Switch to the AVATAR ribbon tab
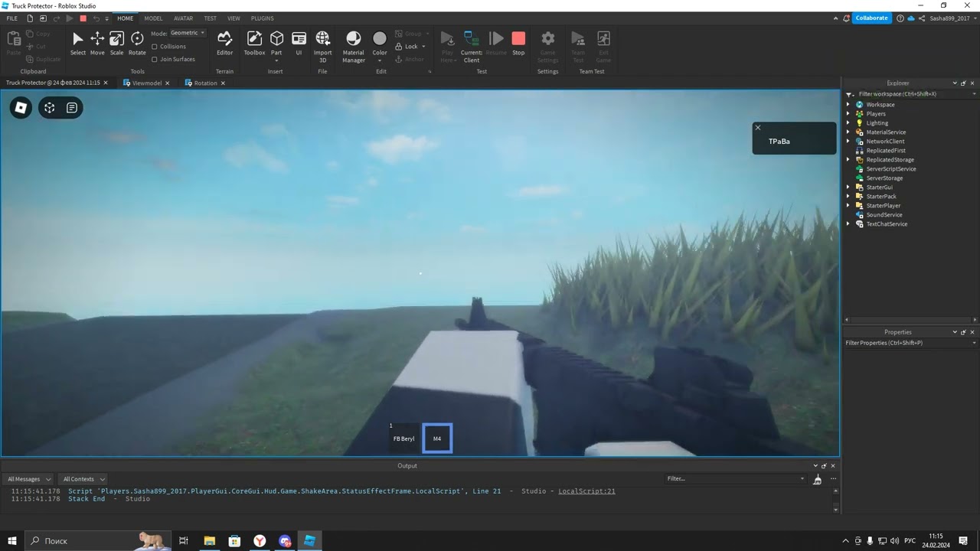The width and height of the screenshot is (980, 551). (x=184, y=18)
